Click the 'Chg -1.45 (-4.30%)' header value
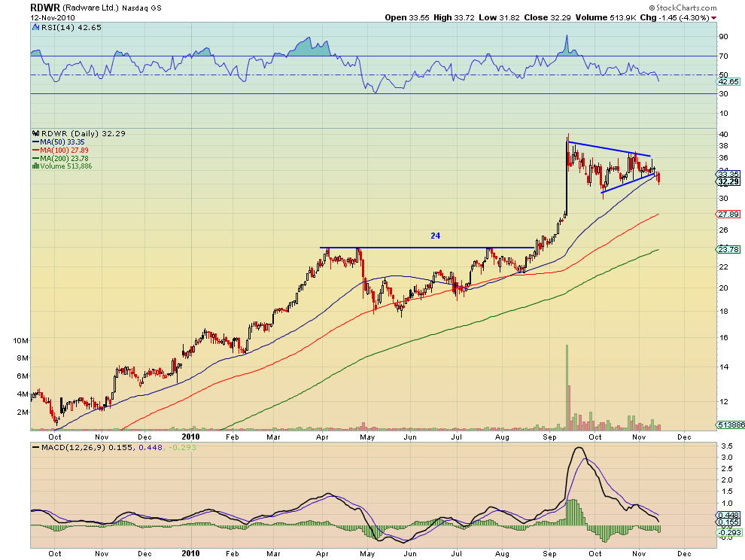This screenshot has width=745, height=560. tap(675, 17)
